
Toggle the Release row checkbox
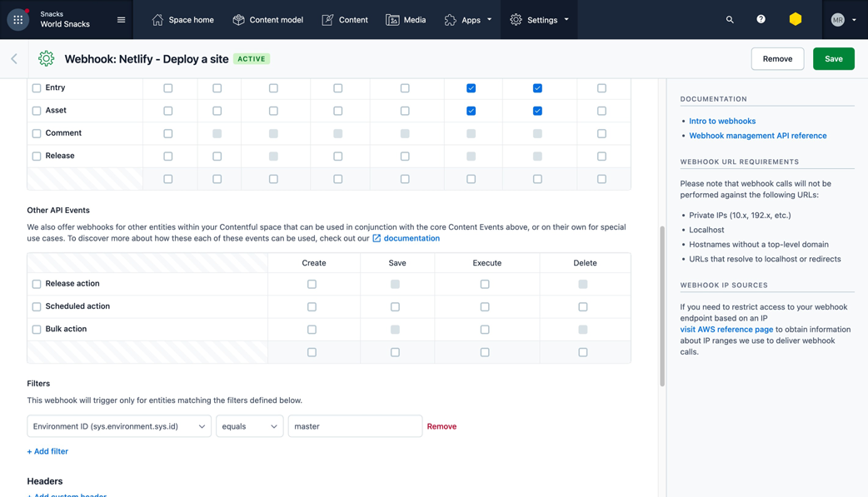click(x=37, y=156)
